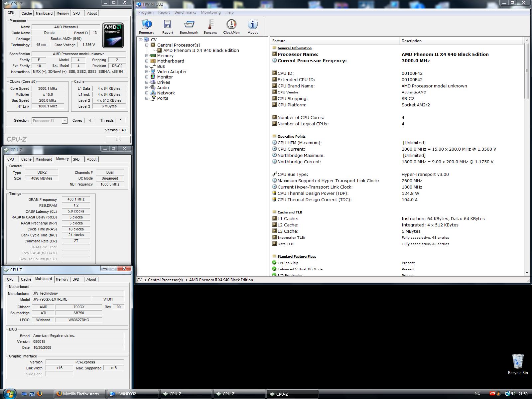Expand the Bus tree node
532x399 pixels.
point(147,66)
